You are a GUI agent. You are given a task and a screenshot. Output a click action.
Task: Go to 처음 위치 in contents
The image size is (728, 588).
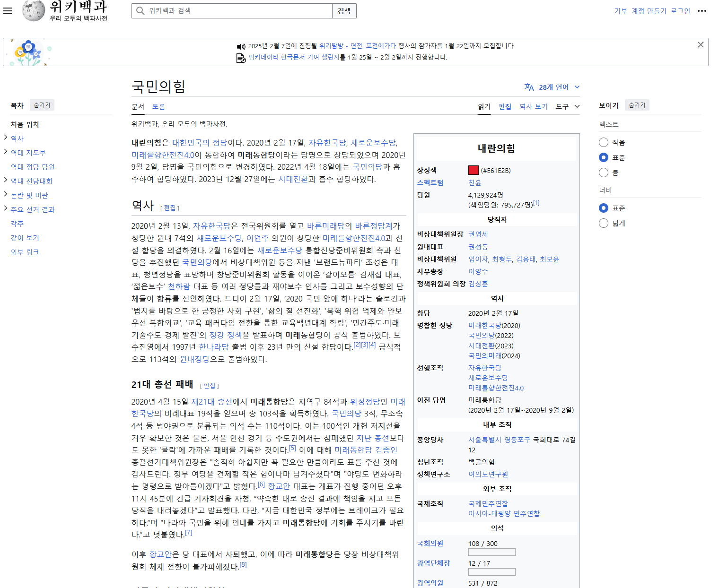click(x=25, y=124)
